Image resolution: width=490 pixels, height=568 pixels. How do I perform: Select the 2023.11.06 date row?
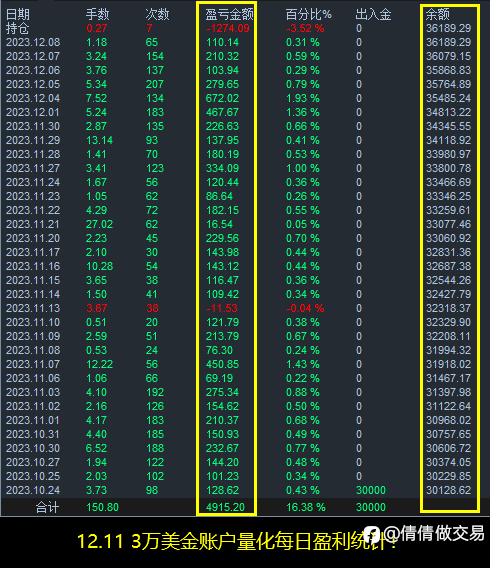click(33, 379)
